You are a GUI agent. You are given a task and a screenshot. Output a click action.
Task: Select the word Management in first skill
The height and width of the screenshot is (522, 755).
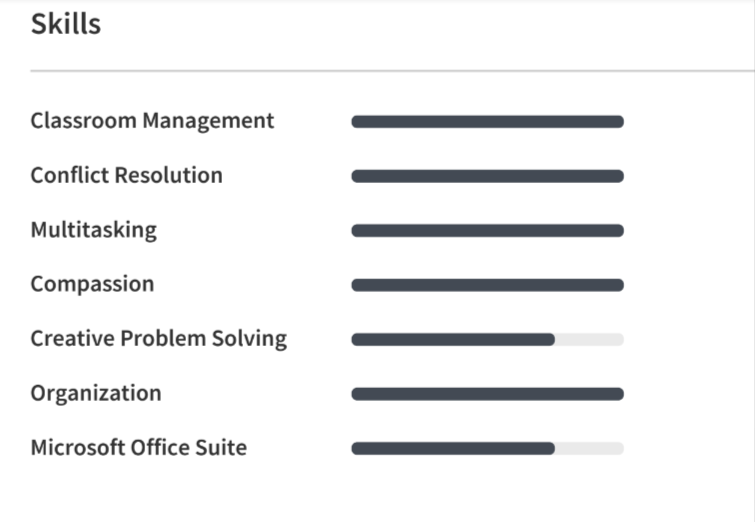(208, 121)
